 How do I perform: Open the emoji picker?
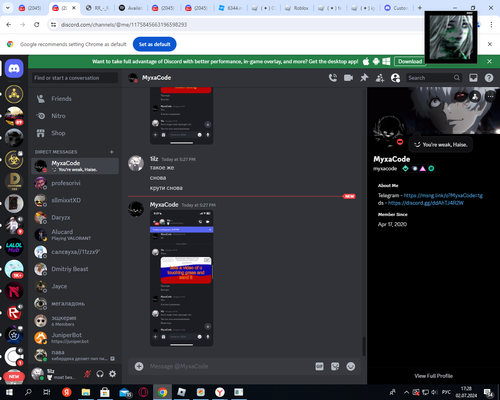click(351, 366)
